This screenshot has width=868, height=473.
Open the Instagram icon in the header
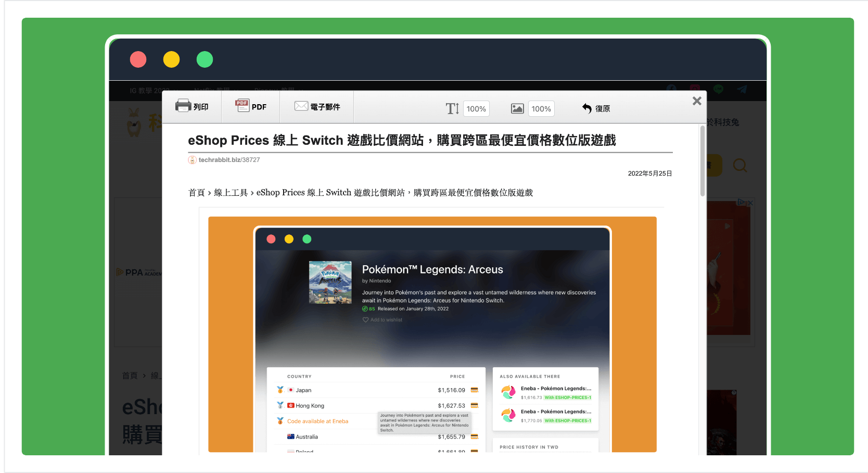pyautogui.click(x=695, y=89)
